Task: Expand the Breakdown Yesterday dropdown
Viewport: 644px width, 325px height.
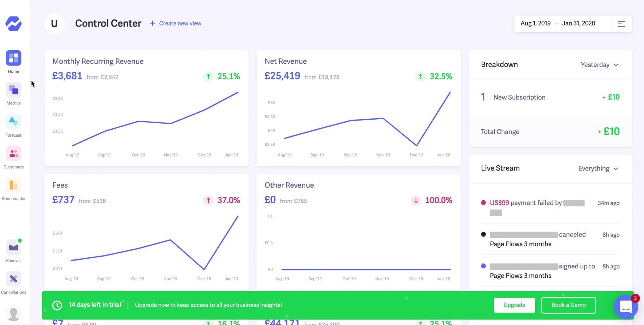Action: [x=599, y=65]
